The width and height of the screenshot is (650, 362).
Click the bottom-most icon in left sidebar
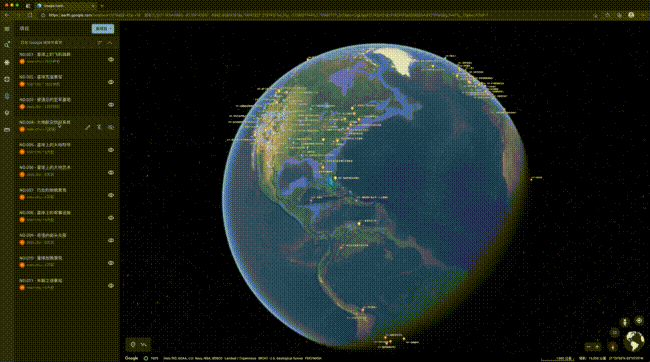click(7, 130)
